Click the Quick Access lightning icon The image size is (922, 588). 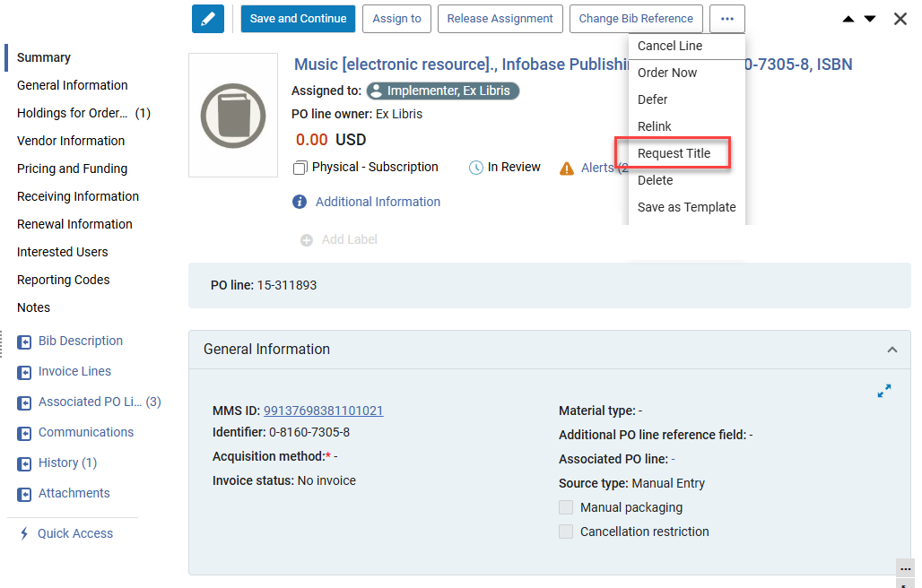[x=24, y=533]
